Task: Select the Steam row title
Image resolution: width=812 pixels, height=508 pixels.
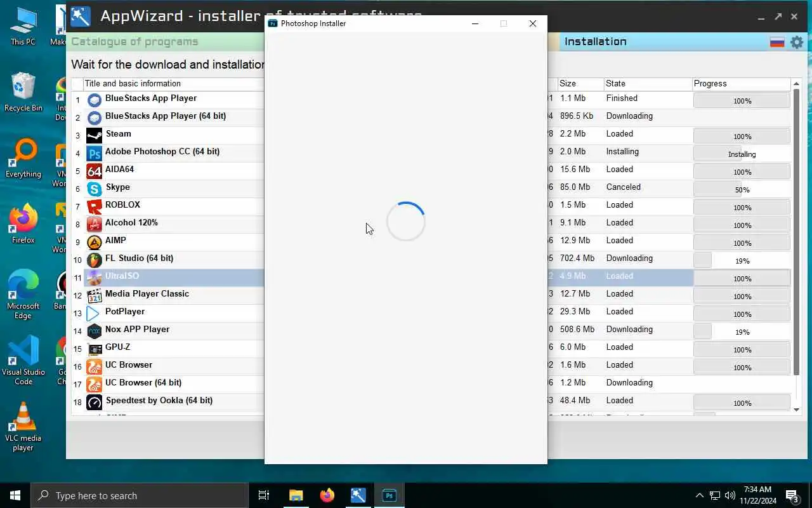Action: point(118,134)
